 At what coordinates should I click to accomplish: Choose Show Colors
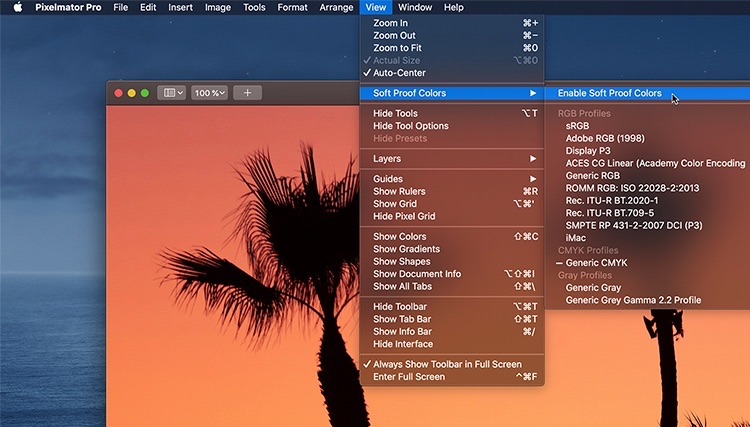(452, 237)
